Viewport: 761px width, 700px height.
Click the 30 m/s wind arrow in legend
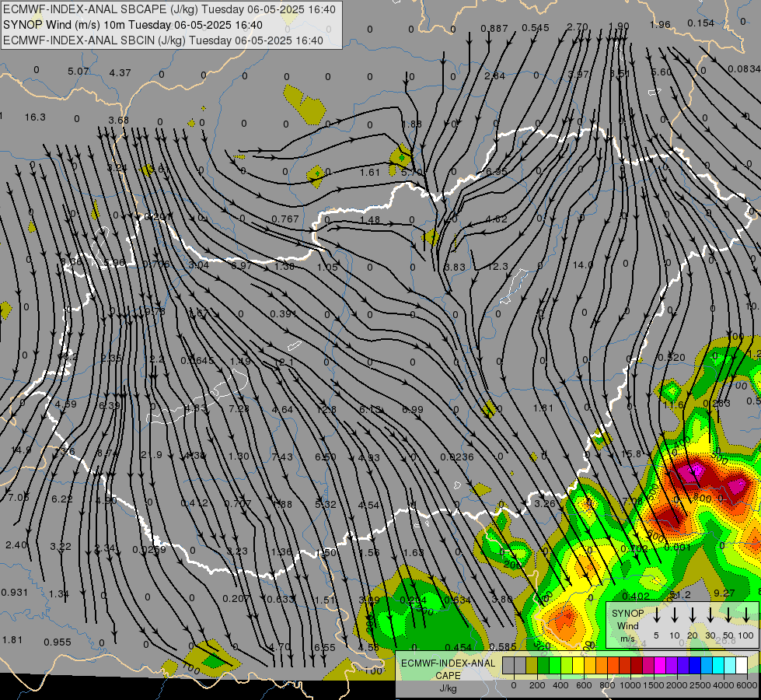[710, 615]
